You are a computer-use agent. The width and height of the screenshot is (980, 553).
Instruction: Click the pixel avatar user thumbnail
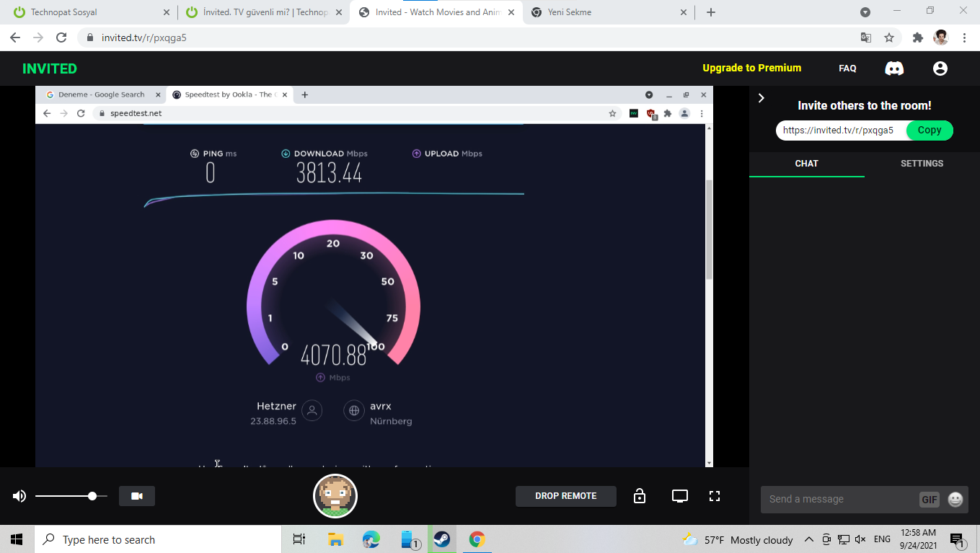point(335,496)
